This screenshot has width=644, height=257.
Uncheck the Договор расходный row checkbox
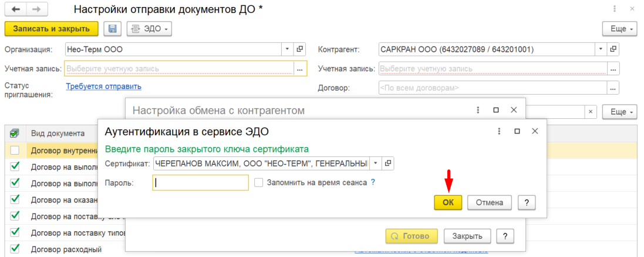pos(14,249)
